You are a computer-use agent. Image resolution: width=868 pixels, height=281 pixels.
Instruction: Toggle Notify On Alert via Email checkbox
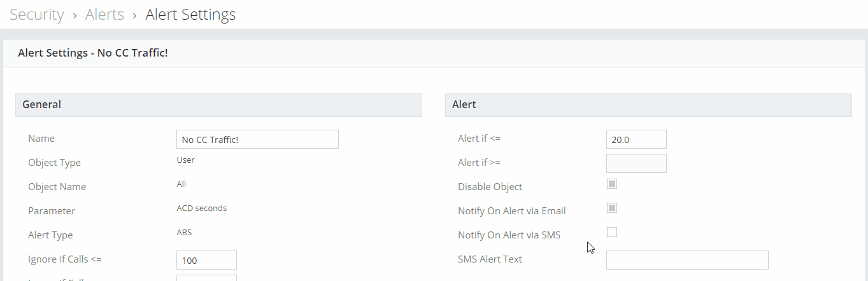(612, 208)
